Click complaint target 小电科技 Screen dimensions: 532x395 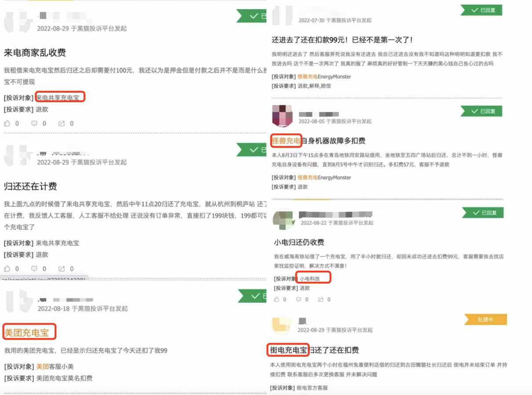point(310,279)
